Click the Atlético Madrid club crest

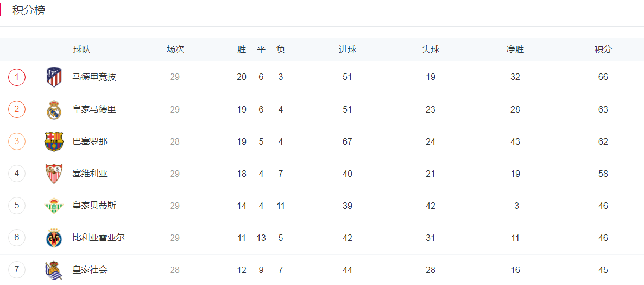[54, 77]
